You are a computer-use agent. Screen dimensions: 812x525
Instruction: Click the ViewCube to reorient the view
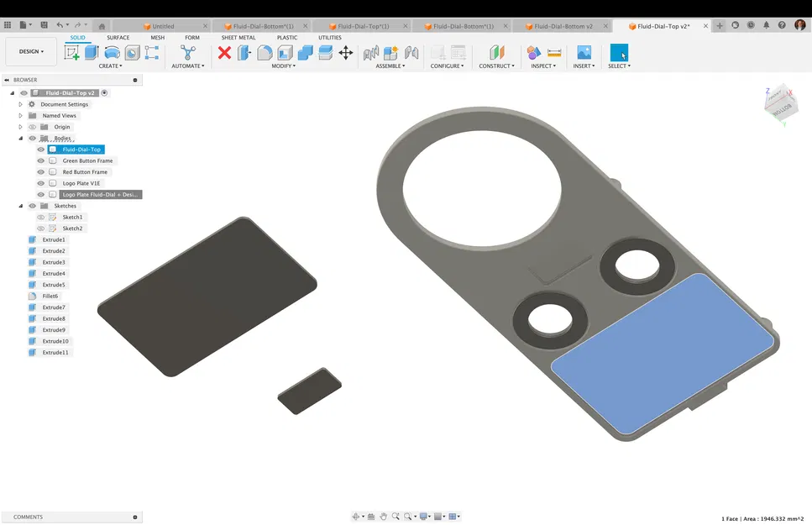pyautogui.click(x=780, y=103)
